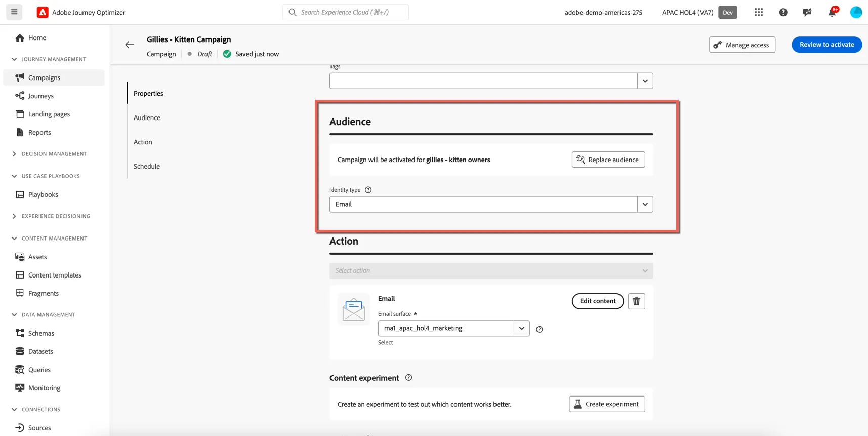Collapse the Content Management section
868x436 pixels.
(x=14, y=239)
